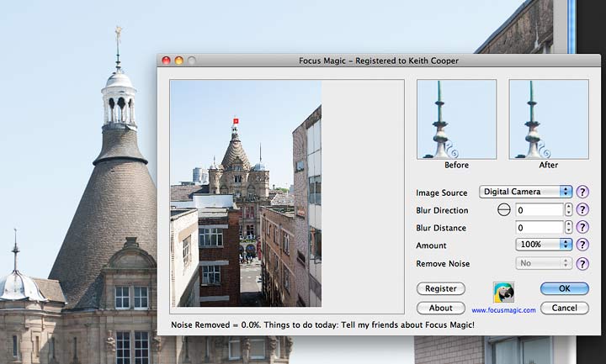Click the Blur Direction stepper arrows

click(568, 209)
